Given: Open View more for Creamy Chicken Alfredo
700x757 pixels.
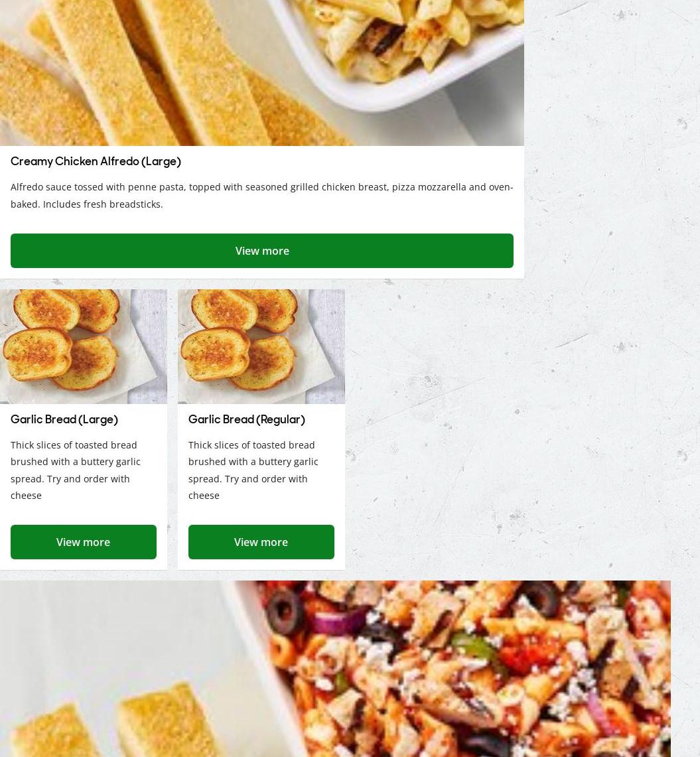Looking at the screenshot, I should [x=261, y=251].
